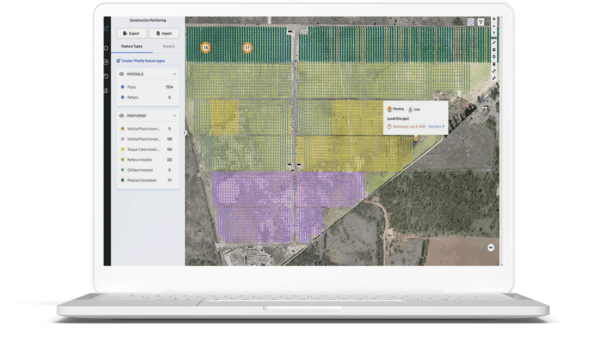This screenshot has width=598, height=364.
Task: Open the map filter funnel icon
Action: 481,22
